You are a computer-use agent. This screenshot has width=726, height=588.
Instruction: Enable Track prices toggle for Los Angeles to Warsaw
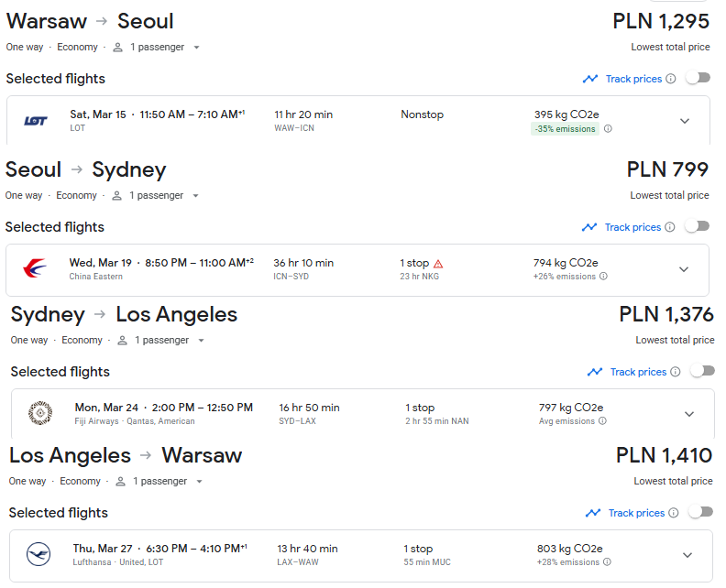[701, 512]
